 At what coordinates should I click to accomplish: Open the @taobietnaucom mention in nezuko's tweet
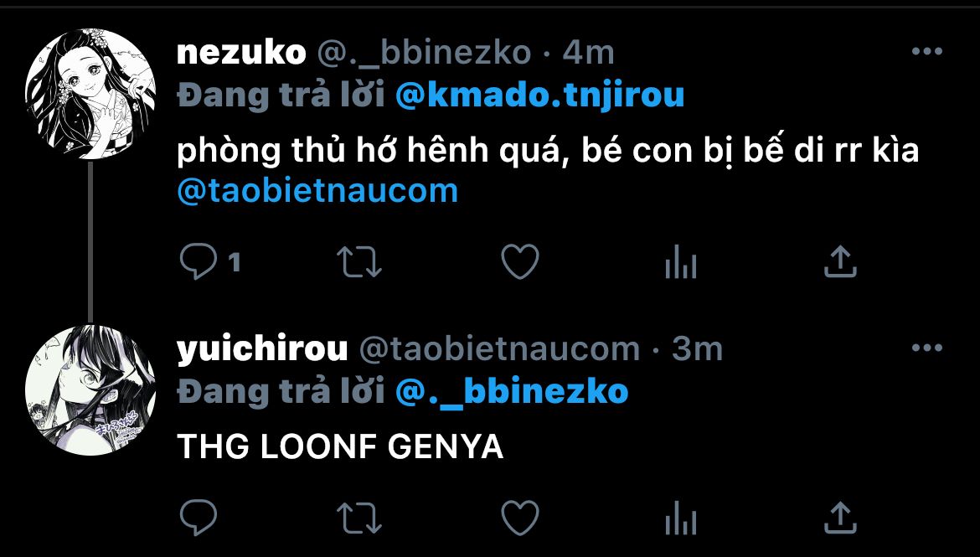(x=318, y=191)
